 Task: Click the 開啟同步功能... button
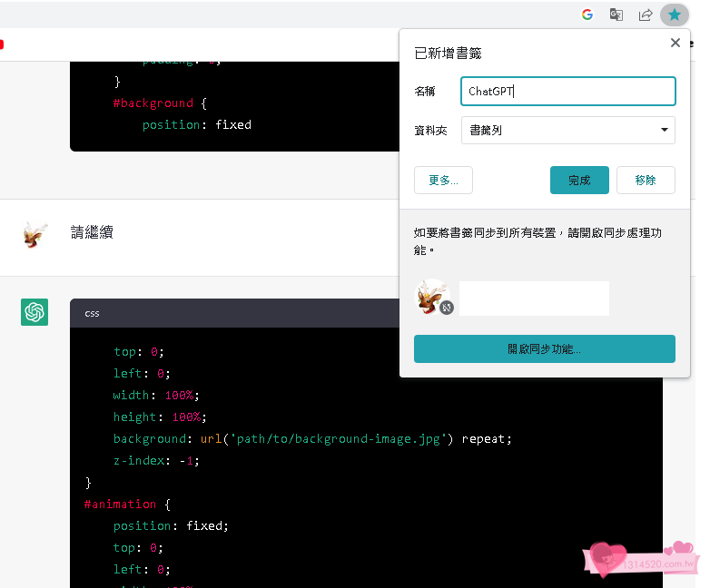[x=544, y=348]
